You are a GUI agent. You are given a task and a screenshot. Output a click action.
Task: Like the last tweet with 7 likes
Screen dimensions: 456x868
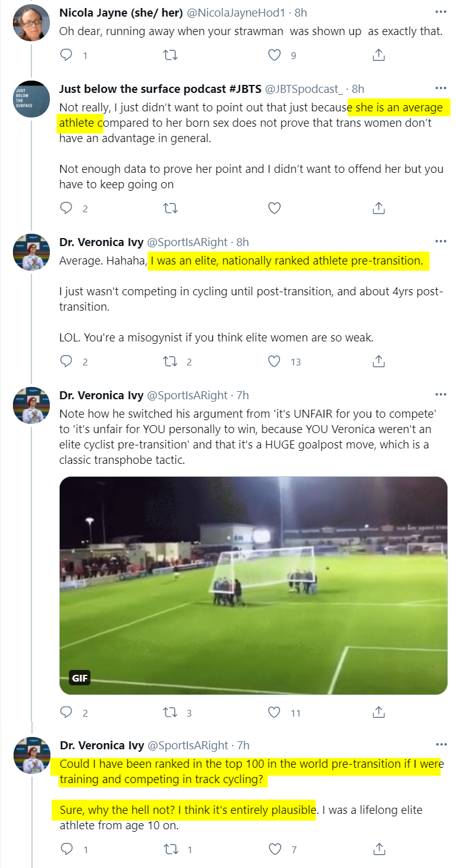[x=274, y=849]
